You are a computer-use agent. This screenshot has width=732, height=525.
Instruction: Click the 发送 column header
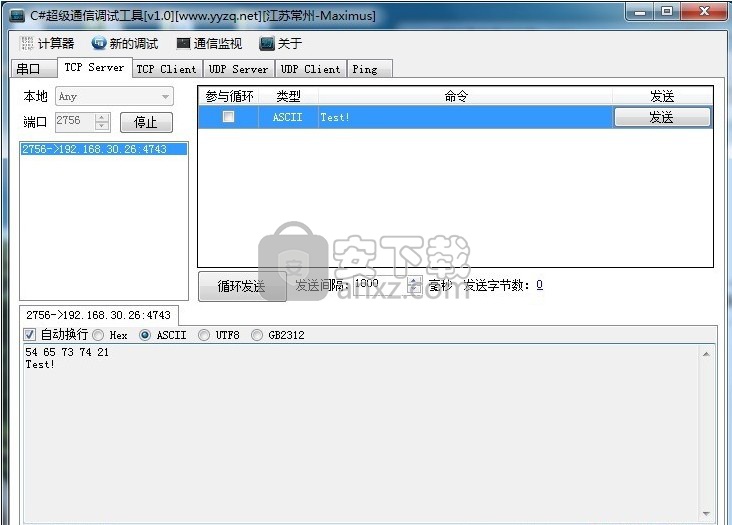[662, 96]
